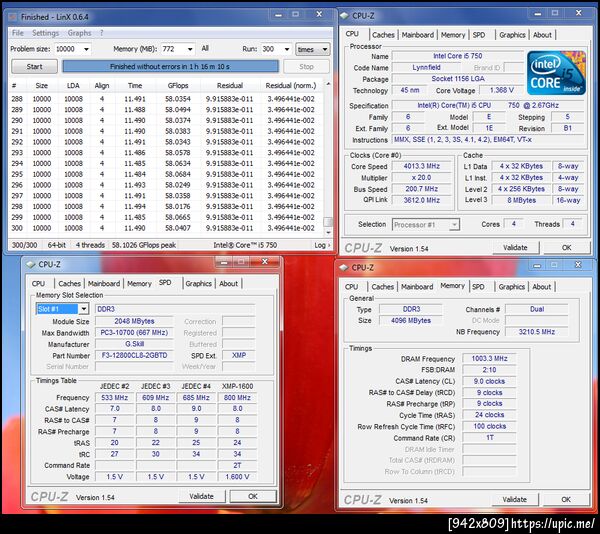Viewport: 600px width, 534px height.
Task: Click the Name field Intel Core i5 750
Action: pyautogui.click(x=457, y=56)
